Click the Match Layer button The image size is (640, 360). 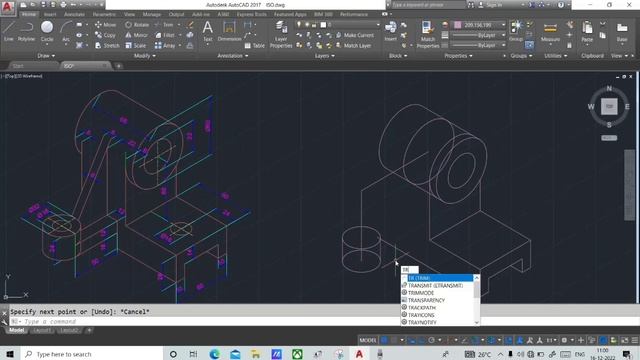pos(353,46)
